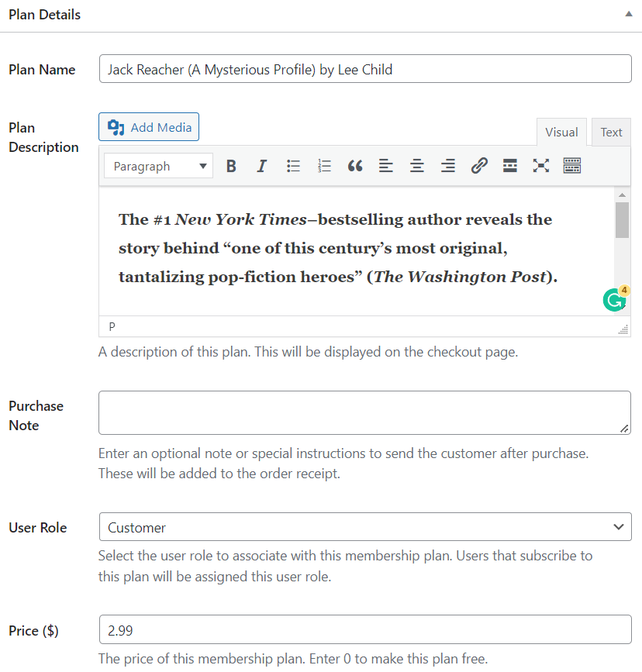Click the Plan Details heading
Screen dimensions: 642x672
coord(45,15)
